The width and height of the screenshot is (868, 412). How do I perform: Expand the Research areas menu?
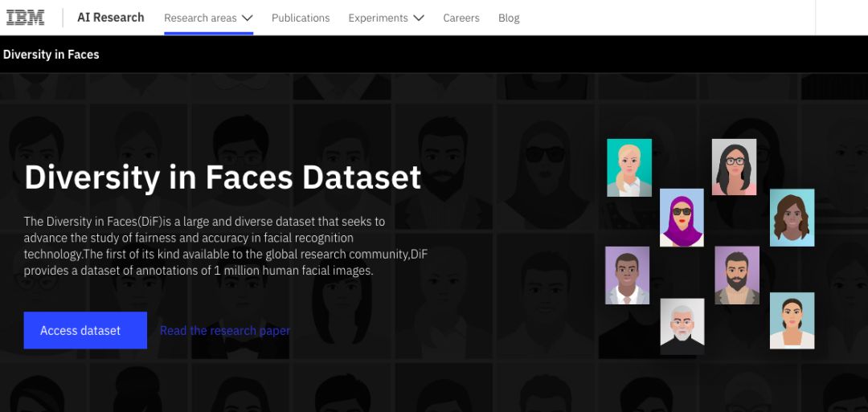click(209, 18)
